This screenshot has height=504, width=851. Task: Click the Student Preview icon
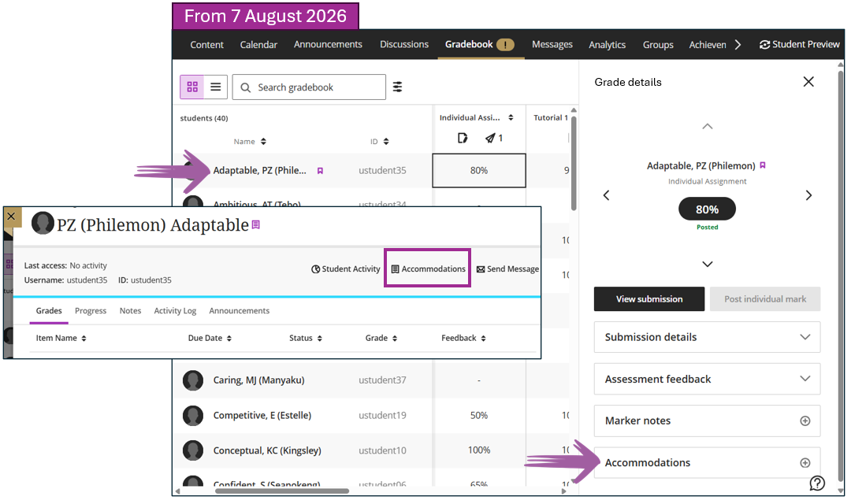(764, 44)
